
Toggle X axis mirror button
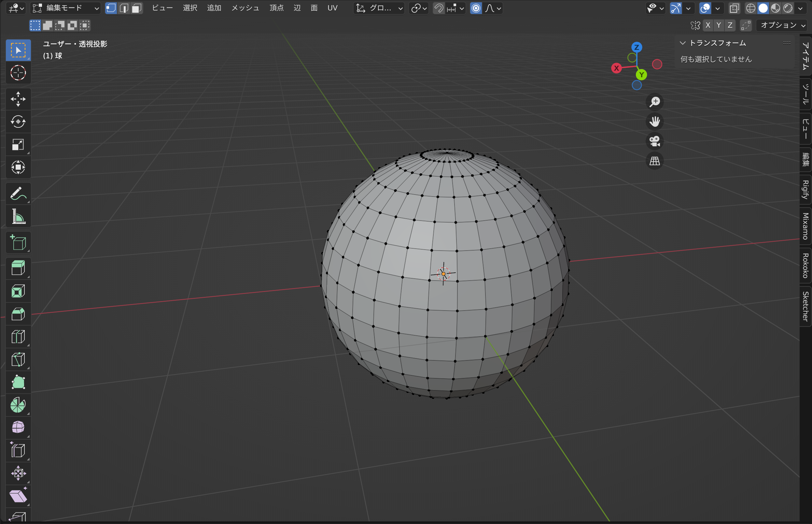pos(708,25)
